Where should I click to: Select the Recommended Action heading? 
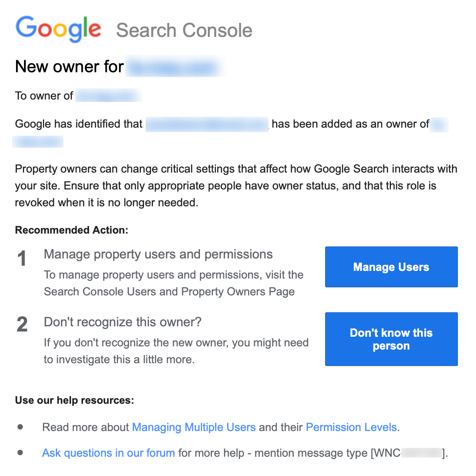(x=71, y=230)
